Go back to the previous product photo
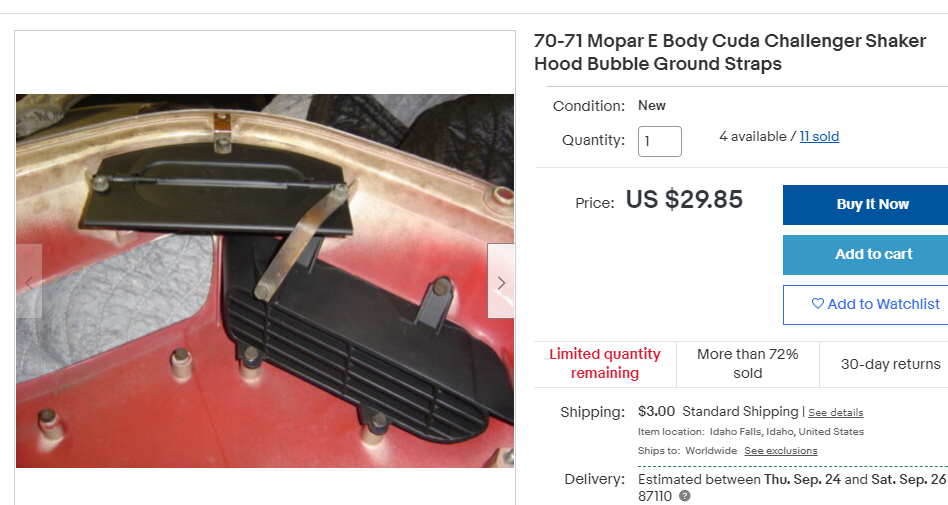This screenshot has height=505, width=948. pyautogui.click(x=29, y=281)
